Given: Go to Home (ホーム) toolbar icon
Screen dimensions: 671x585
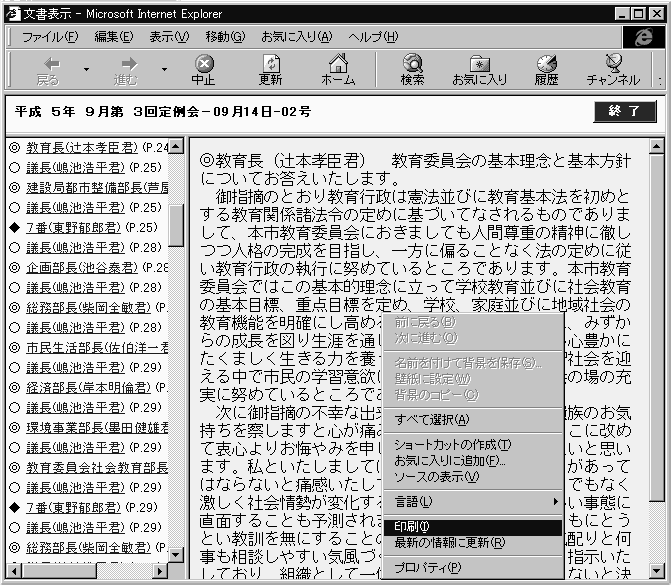Looking at the screenshot, I should pos(338,69).
